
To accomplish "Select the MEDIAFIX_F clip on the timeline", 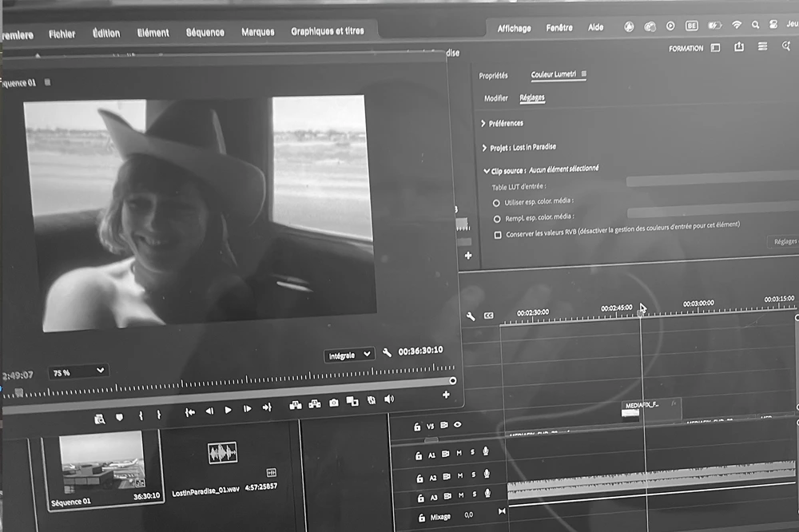I will tap(650, 409).
